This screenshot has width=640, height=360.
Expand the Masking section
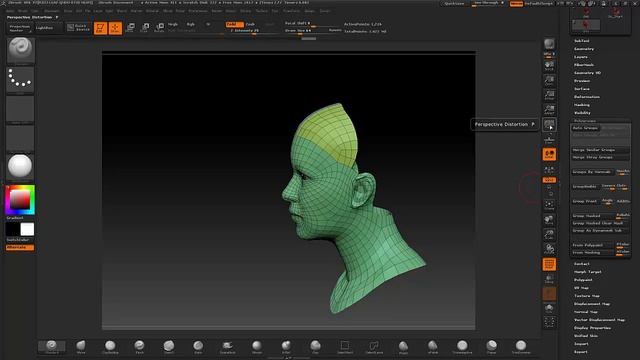pos(582,105)
